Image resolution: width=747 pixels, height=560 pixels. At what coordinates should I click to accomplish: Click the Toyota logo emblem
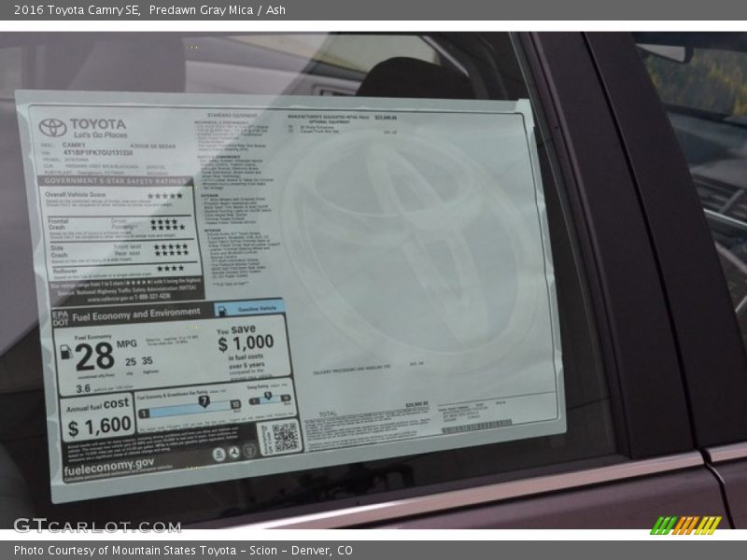click(x=51, y=126)
